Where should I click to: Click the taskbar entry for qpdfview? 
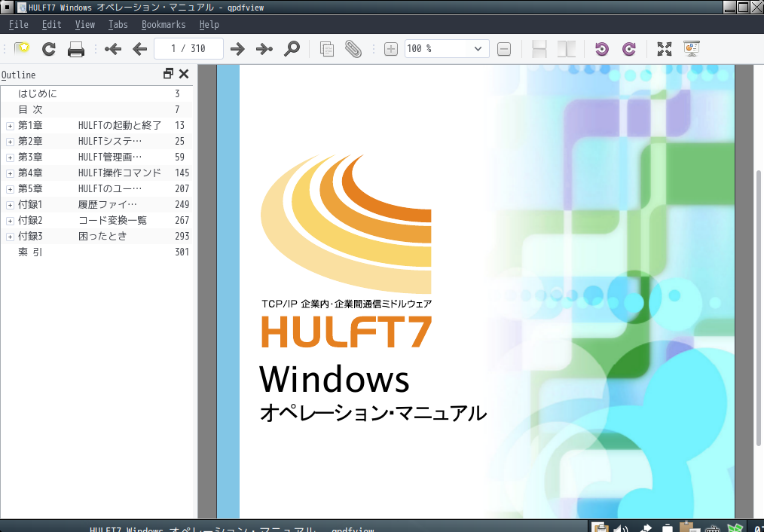click(x=231, y=527)
